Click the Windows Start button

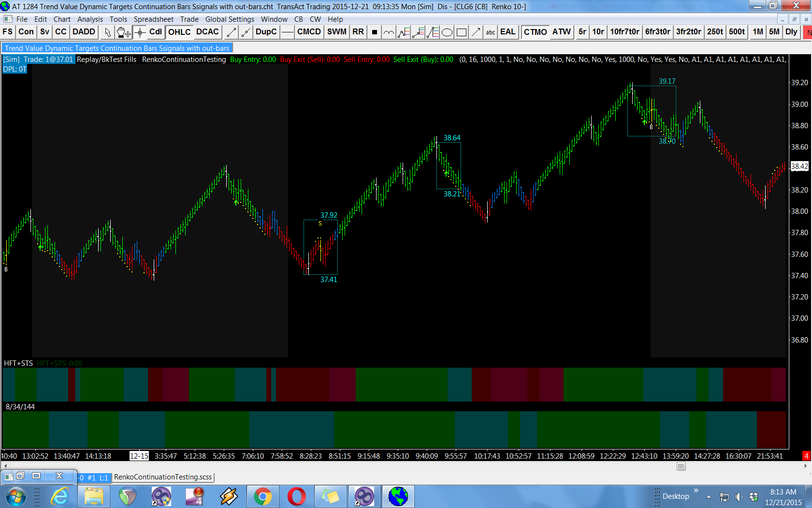[x=16, y=496]
